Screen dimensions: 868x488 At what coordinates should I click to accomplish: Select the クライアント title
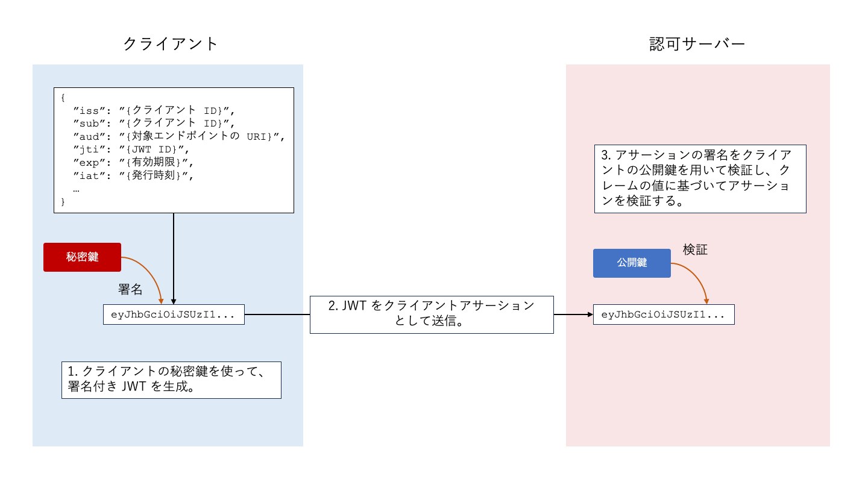[171, 42]
